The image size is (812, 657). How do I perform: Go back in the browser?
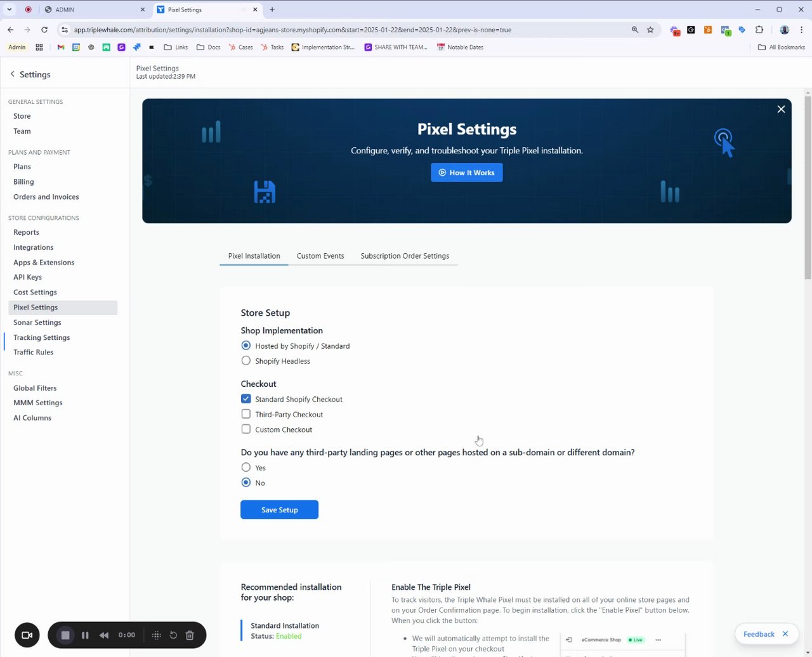11,29
